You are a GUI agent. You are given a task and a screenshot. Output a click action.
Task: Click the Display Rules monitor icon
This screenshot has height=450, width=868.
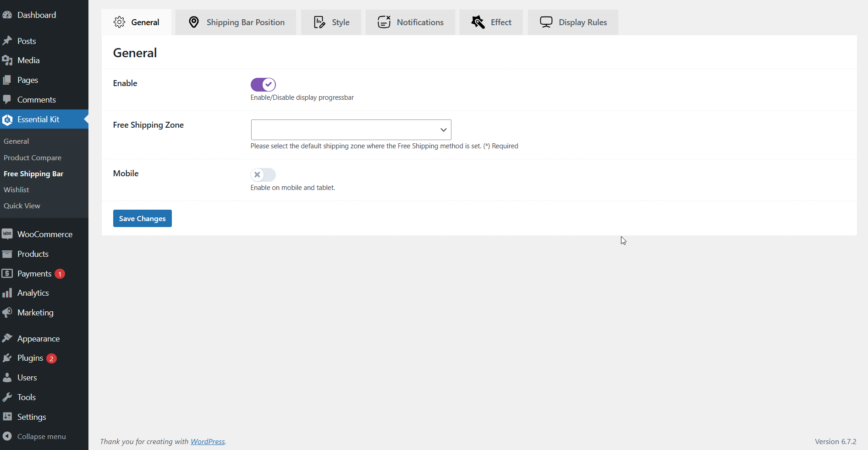546,22
